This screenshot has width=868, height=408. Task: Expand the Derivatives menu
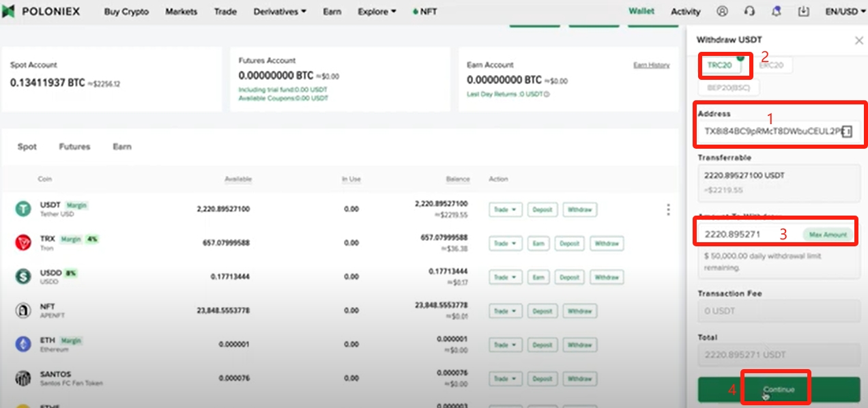pos(280,12)
